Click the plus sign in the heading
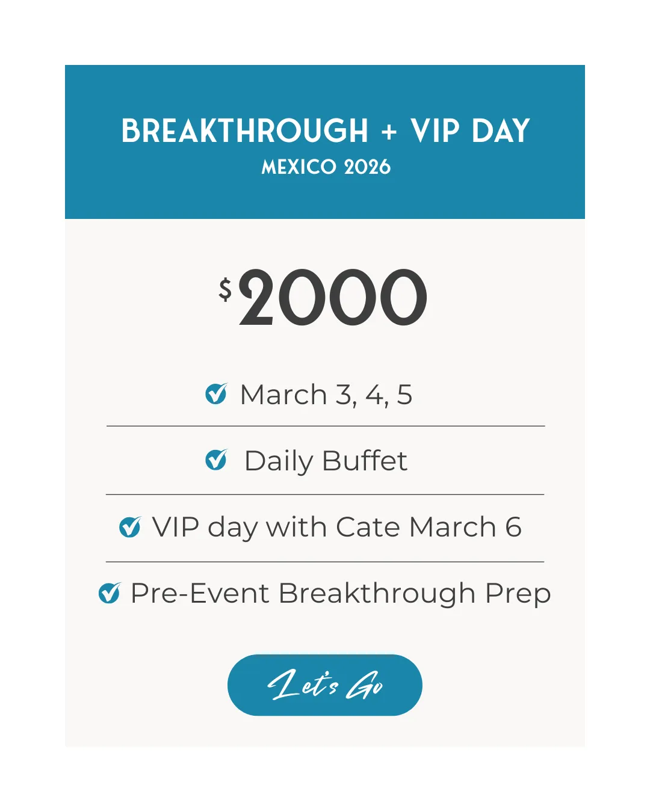The image size is (650, 812). click(x=389, y=132)
